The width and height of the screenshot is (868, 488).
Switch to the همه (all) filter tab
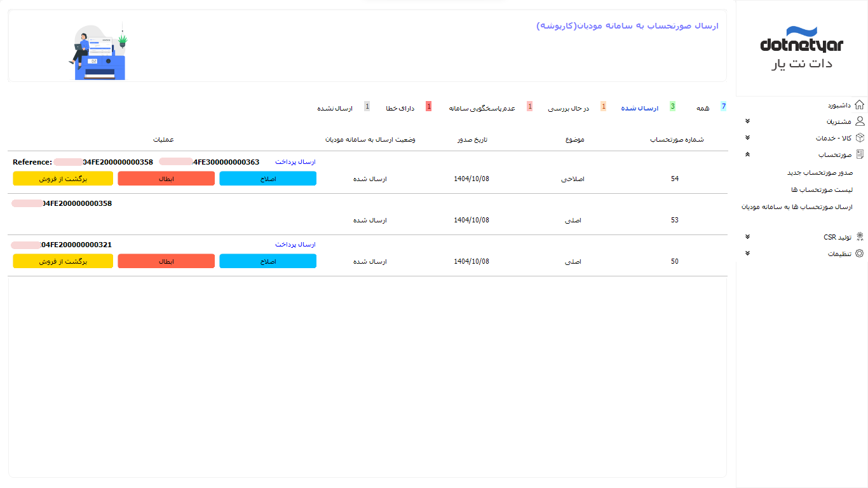tap(702, 109)
